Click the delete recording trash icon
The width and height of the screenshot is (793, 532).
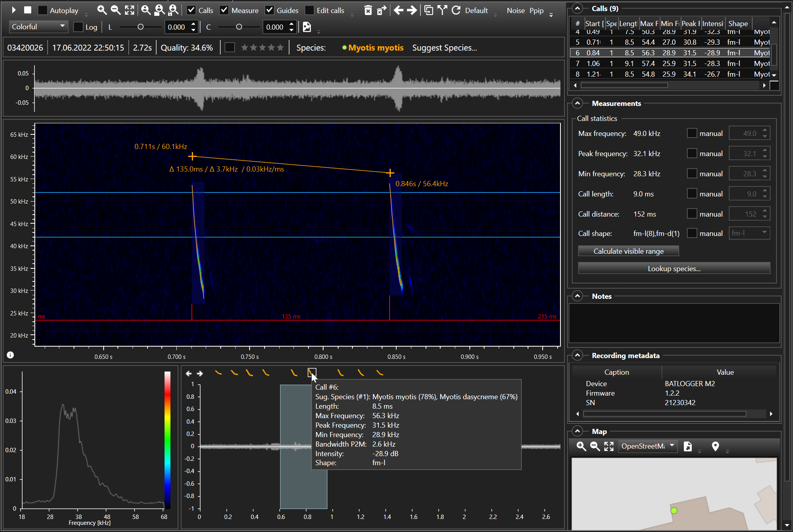click(x=368, y=10)
